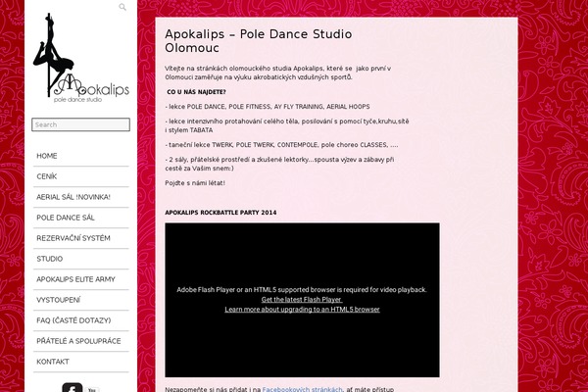The height and width of the screenshot is (392, 588).
Task: Open PŘÁTELÉ A SPOLUPRÁCE page
Action: pyautogui.click(x=81, y=342)
